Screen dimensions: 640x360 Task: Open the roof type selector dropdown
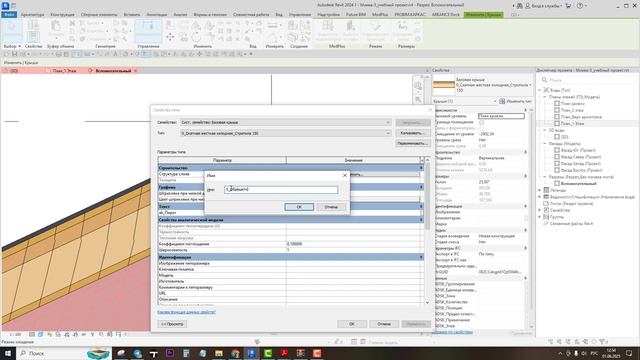click(x=530, y=85)
